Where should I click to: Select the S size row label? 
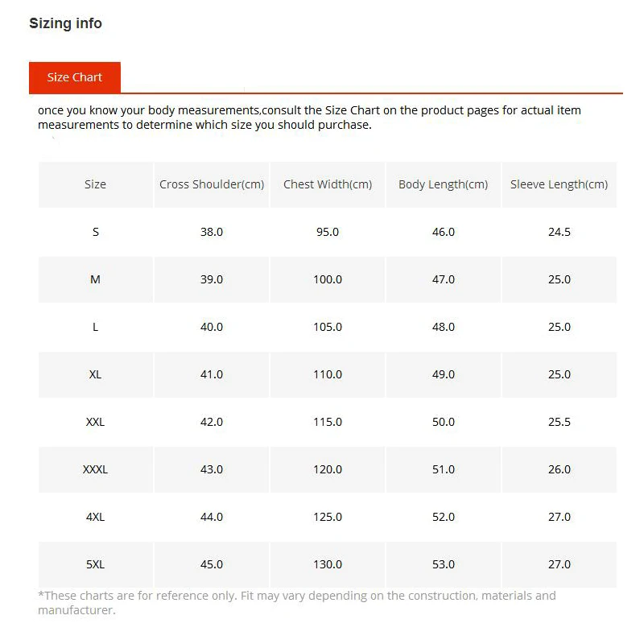point(95,232)
